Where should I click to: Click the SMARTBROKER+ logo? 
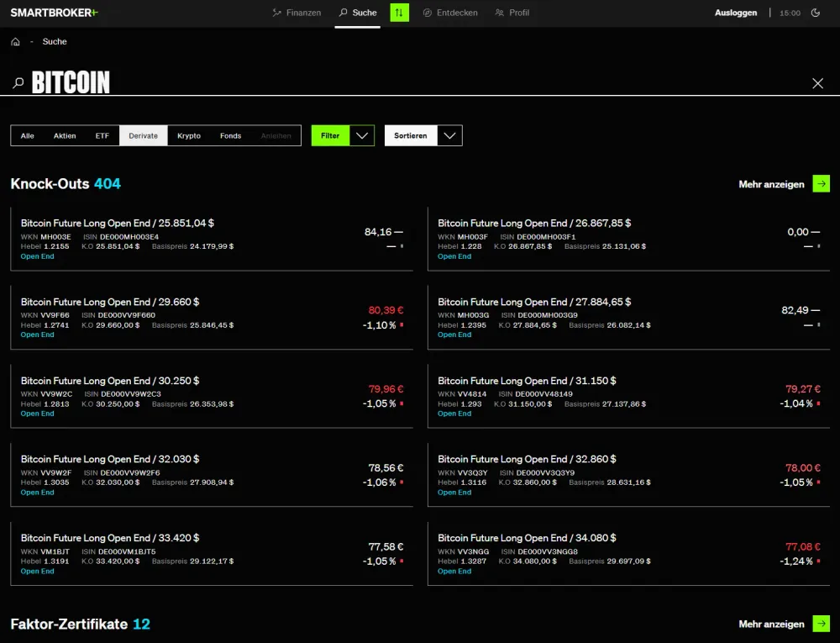[x=54, y=13]
